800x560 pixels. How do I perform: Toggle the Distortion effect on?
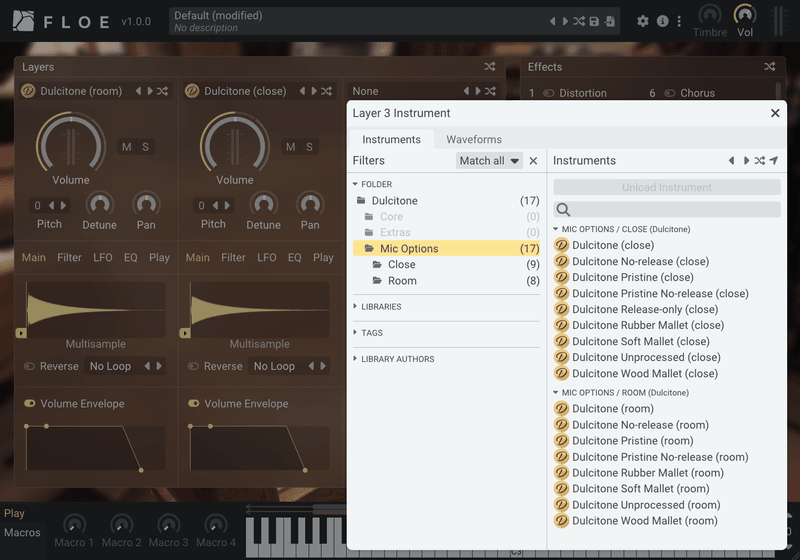(549, 93)
